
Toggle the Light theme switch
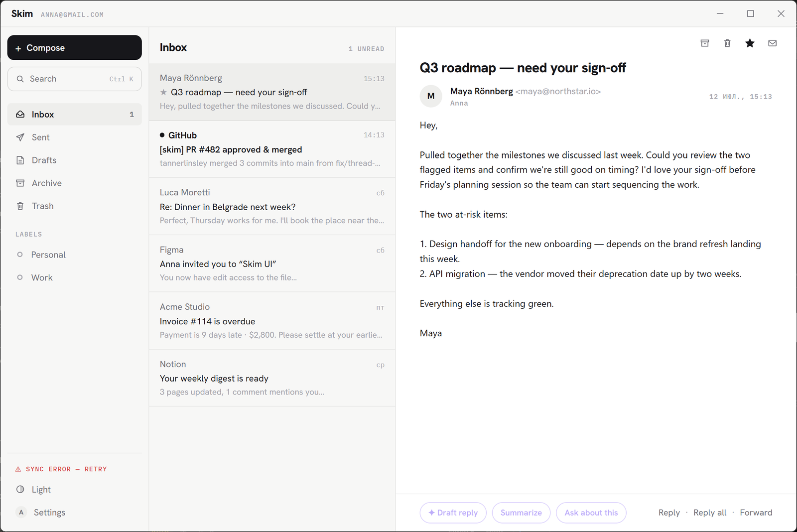75,490
